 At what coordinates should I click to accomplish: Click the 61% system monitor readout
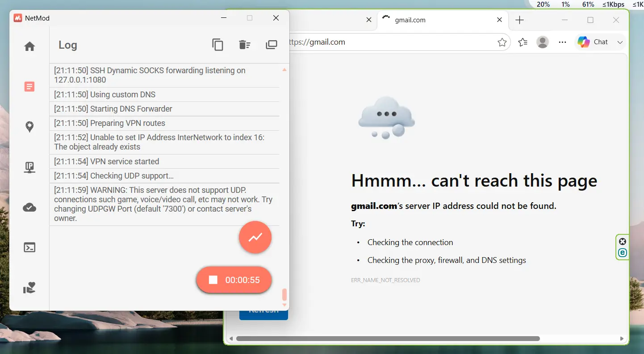pos(588,4)
